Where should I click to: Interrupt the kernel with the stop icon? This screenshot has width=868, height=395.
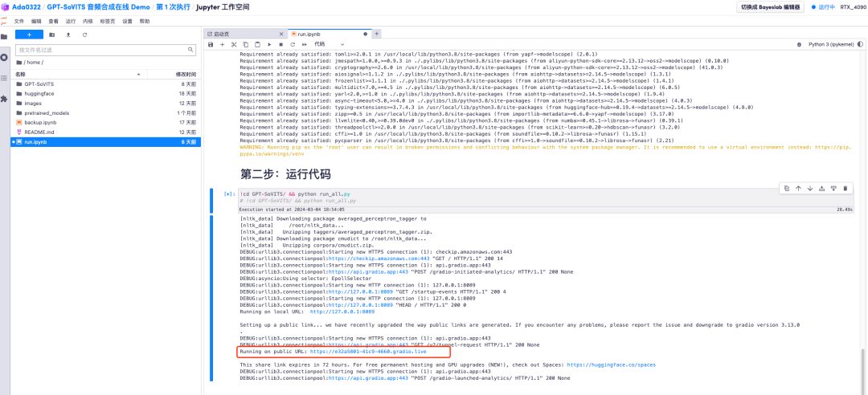pyautogui.click(x=280, y=44)
